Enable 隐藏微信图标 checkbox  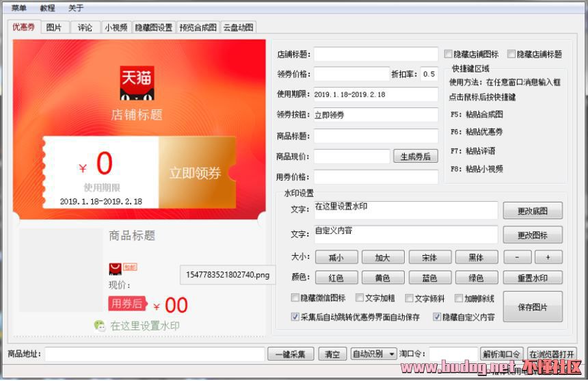pyautogui.click(x=295, y=298)
